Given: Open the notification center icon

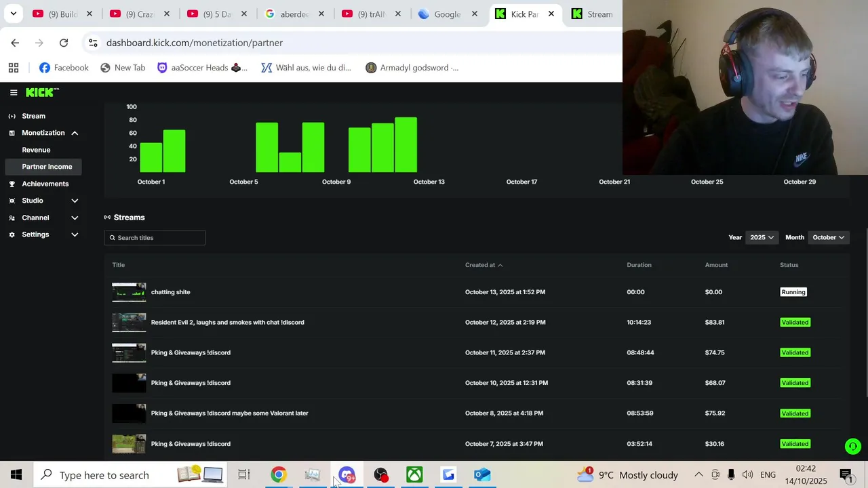Looking at the screenshot, I should point(846,475).
